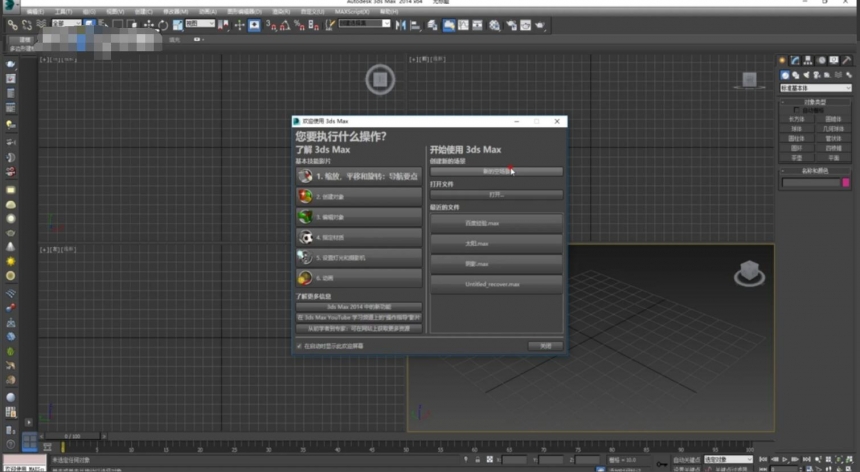Open the Select by Name dialog icon
The image size is (860, 472).
103,25
